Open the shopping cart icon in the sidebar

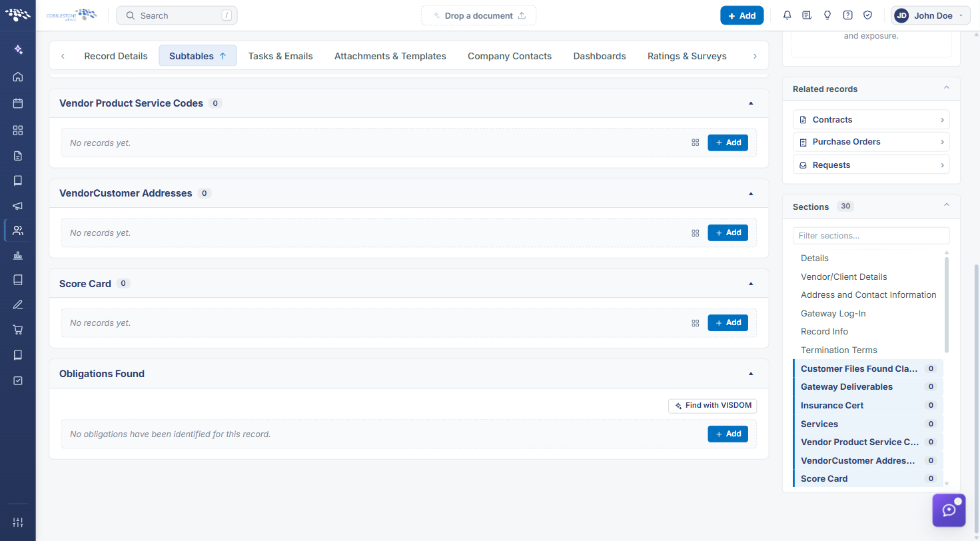pos(18,330)
